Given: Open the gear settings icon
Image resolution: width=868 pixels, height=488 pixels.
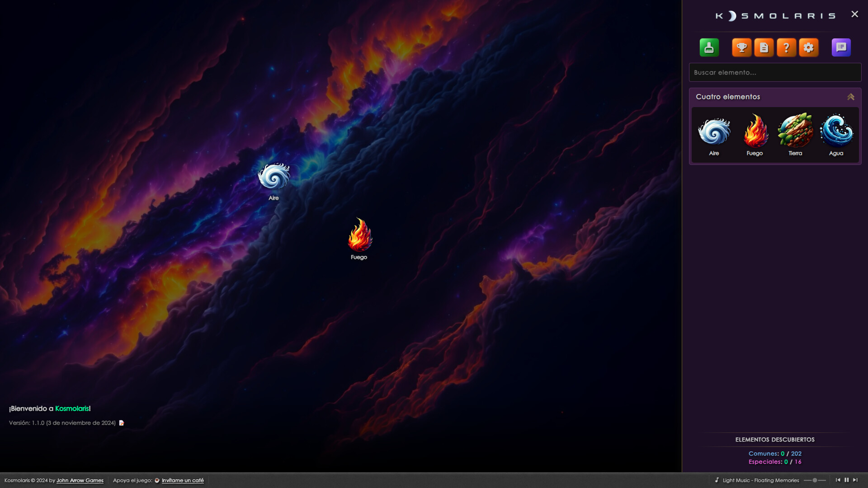Looking at the screenshot, I should click(808, 47).
